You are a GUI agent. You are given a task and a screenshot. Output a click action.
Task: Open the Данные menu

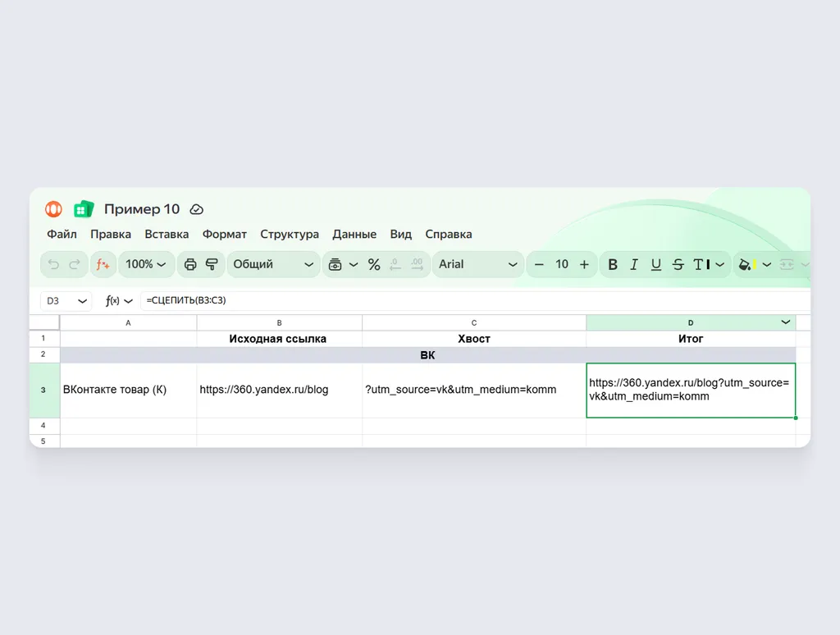(354, 234)
